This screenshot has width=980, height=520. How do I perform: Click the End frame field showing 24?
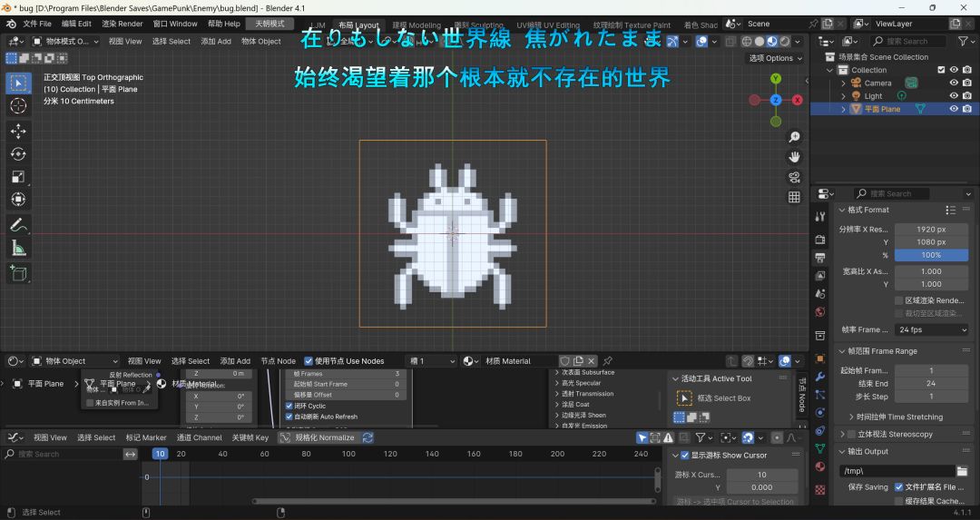[x=931, y=383]
